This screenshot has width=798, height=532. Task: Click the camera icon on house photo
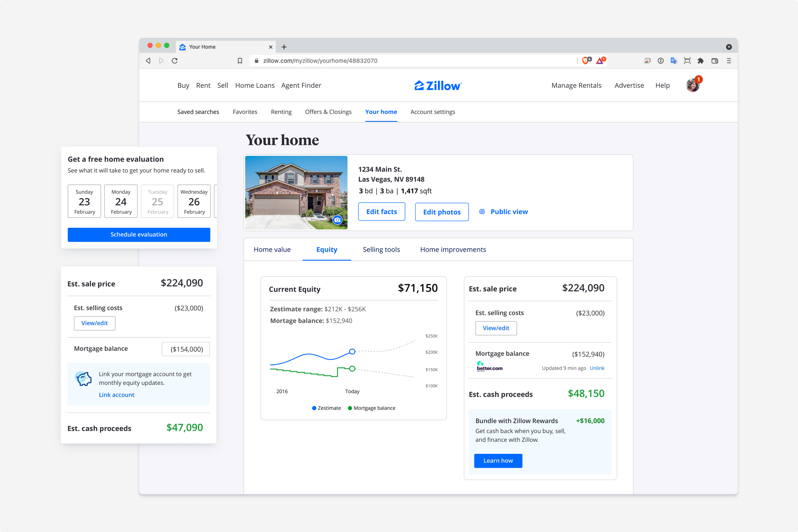click(337, 220)
